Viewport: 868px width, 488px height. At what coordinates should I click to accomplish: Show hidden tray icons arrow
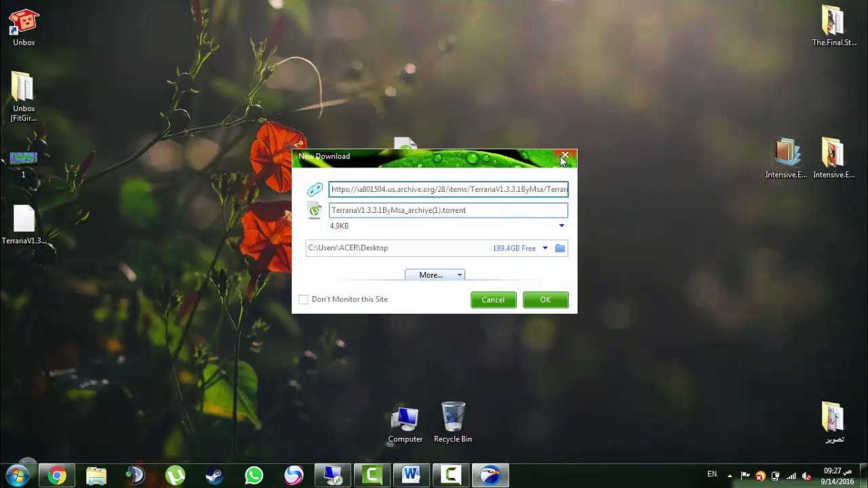click(x=730, y=476)
